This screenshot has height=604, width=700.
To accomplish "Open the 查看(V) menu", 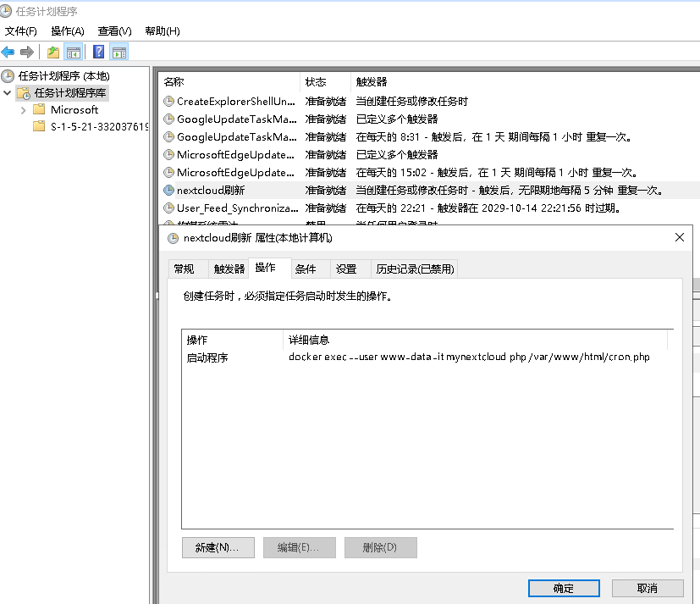I will (114, 30).
